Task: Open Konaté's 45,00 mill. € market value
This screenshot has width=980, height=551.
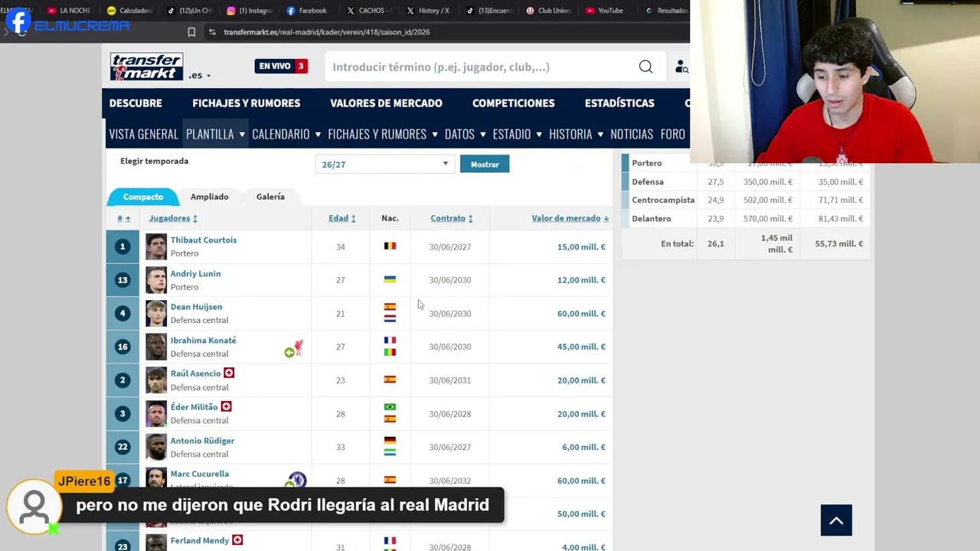Action: tap(581, 347)
